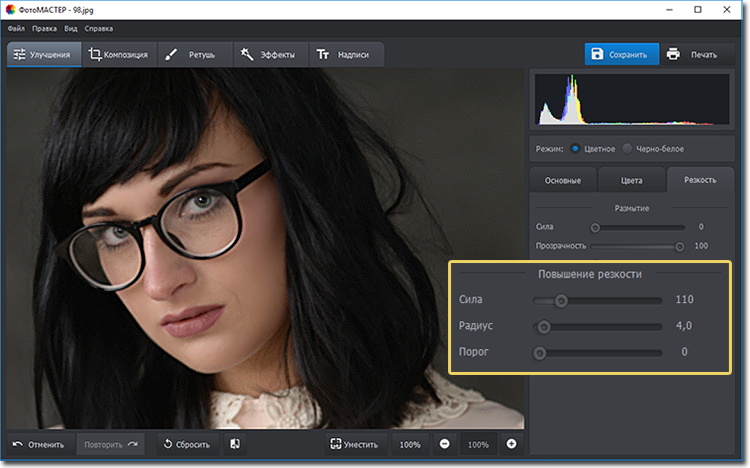Click the Print (Печать) printer icon

[674, 54]
